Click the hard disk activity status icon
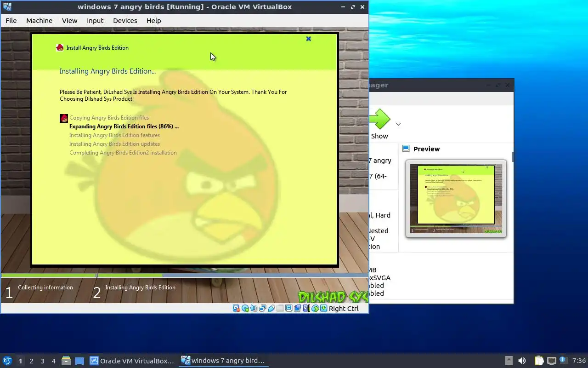Viewport: 588px width, 368px height. point(237,308)
